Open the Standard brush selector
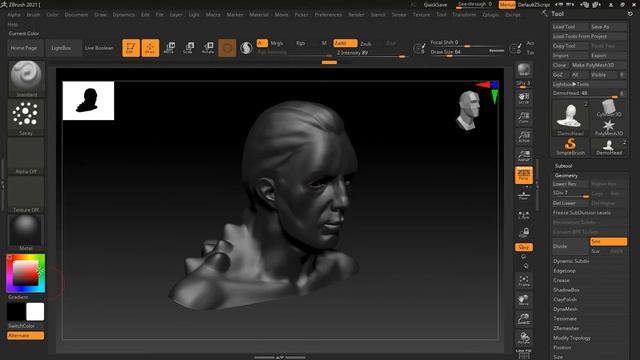640x360 pixels. (26, 79)
